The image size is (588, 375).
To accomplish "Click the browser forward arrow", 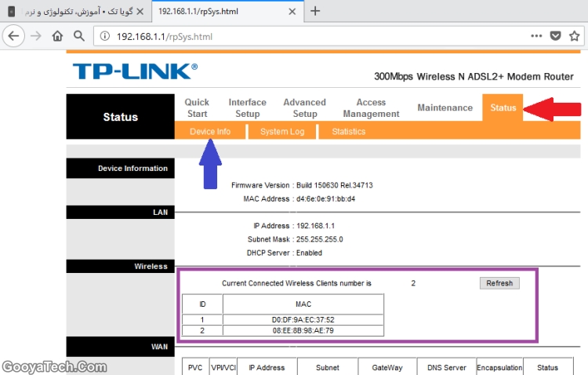I will [36, 36].
